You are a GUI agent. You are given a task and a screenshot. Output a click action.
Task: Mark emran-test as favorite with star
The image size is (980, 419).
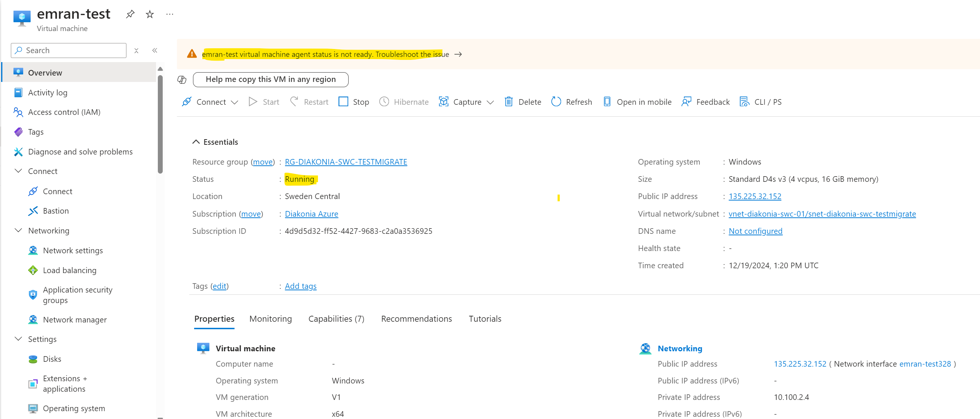point(150,15)
